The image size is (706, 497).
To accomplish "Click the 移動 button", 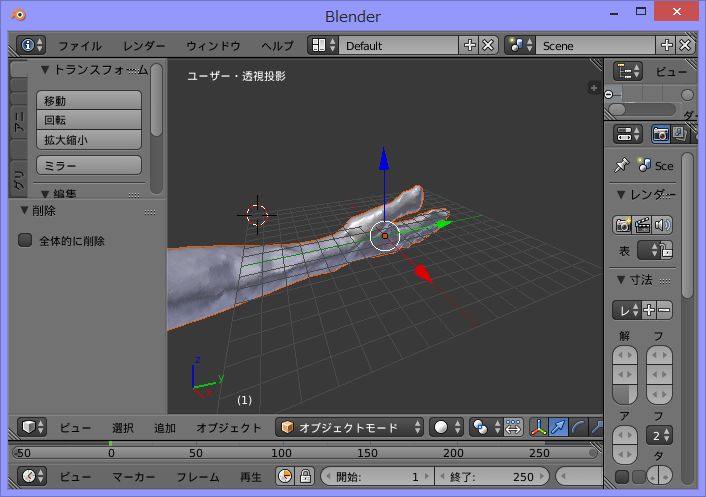I will pyautogui.click(x=89, y=100).
